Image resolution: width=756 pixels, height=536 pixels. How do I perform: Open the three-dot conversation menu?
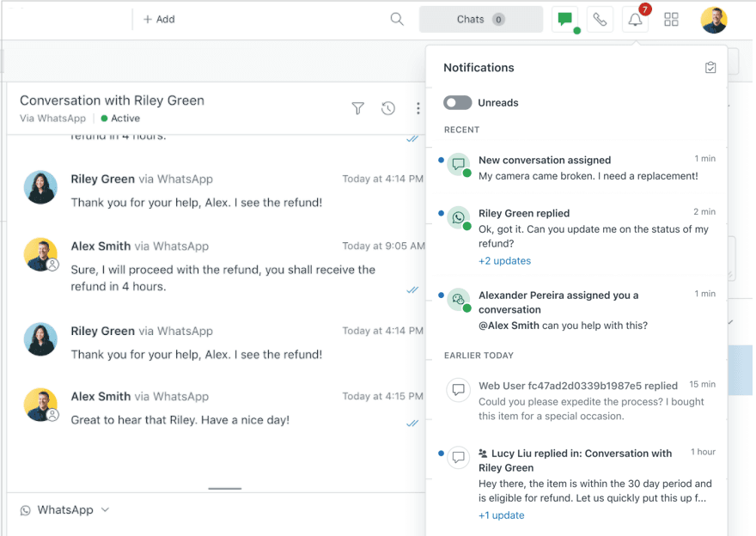click(418, 108)
